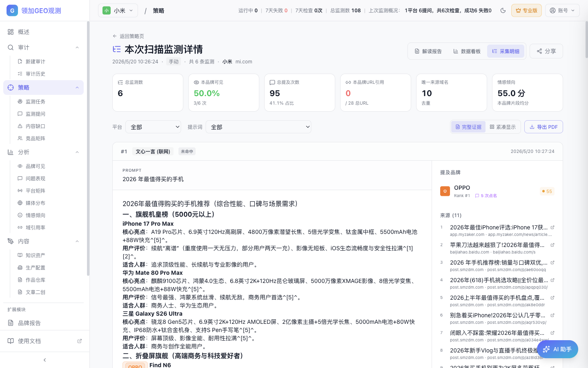Collapse the 策略 section chevron
The width and height of the screenshot is (588, 368).
[x=77, y=88]
